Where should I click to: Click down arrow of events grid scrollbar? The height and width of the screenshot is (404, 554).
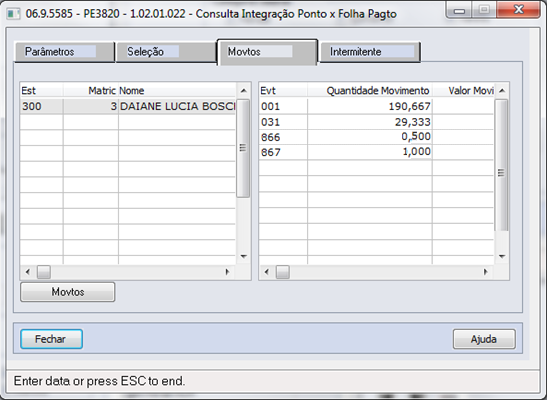502,256
